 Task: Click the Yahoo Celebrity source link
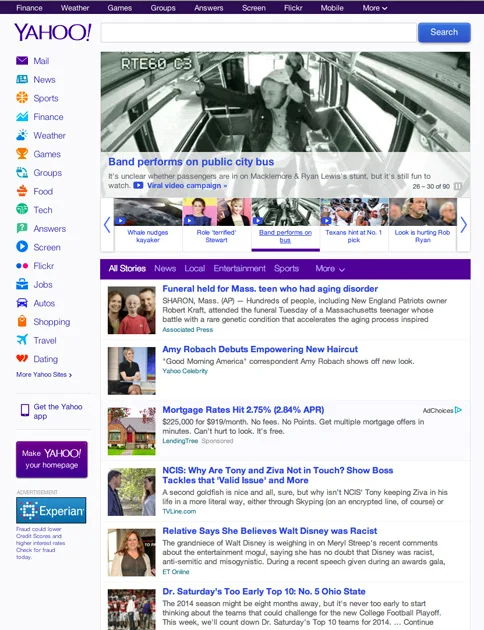[185, 371]
